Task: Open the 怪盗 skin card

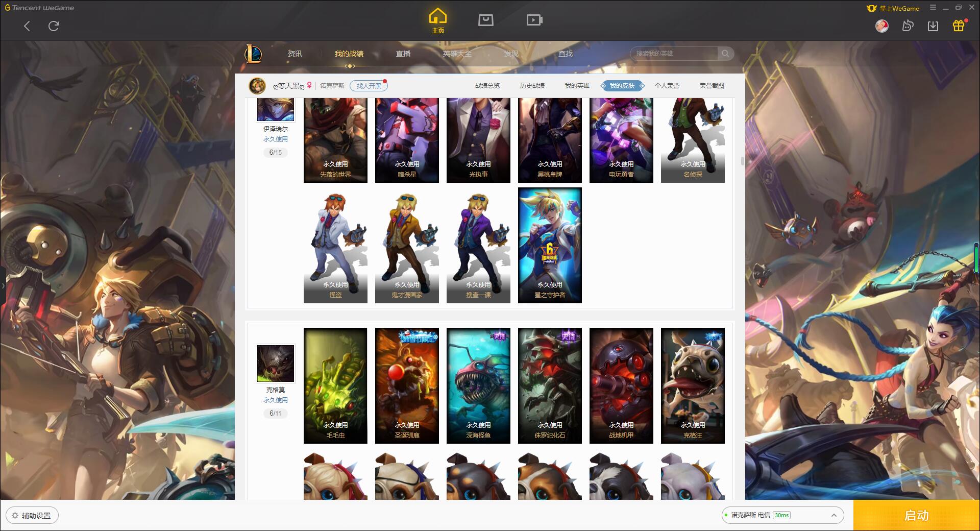Action: (x=335, y=245)
